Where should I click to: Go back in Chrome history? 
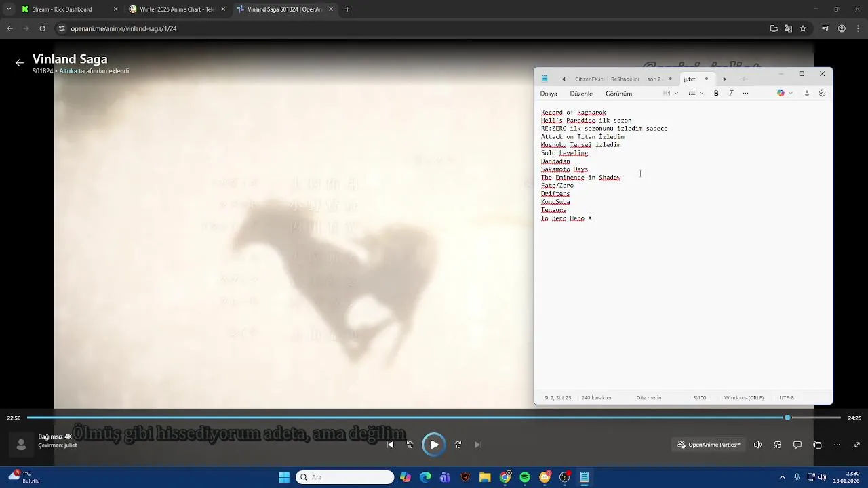(9, 28)
